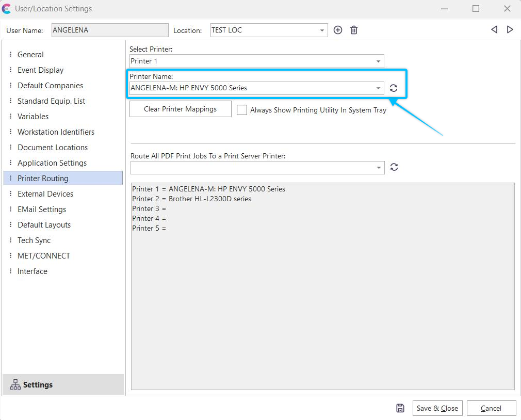The width and height of the screenshot is (521, 420).
Task: Go to next record using right arrow
Action: click(510, 29)
